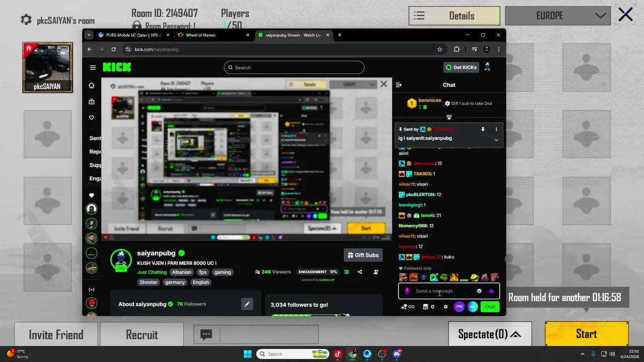Screen dimensions: 644x362
Task: Open the engagement stats chart icon
Action: click(x=346, y=272)
